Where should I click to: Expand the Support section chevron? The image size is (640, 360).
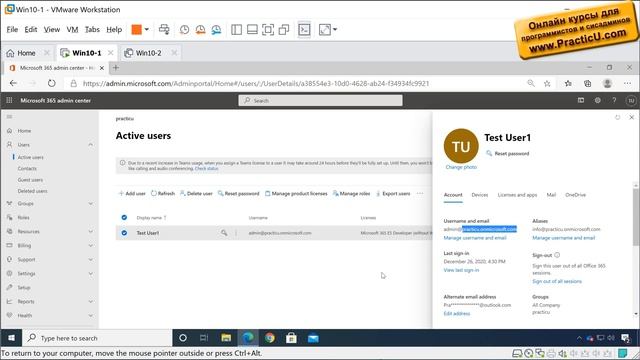(91, 260)
